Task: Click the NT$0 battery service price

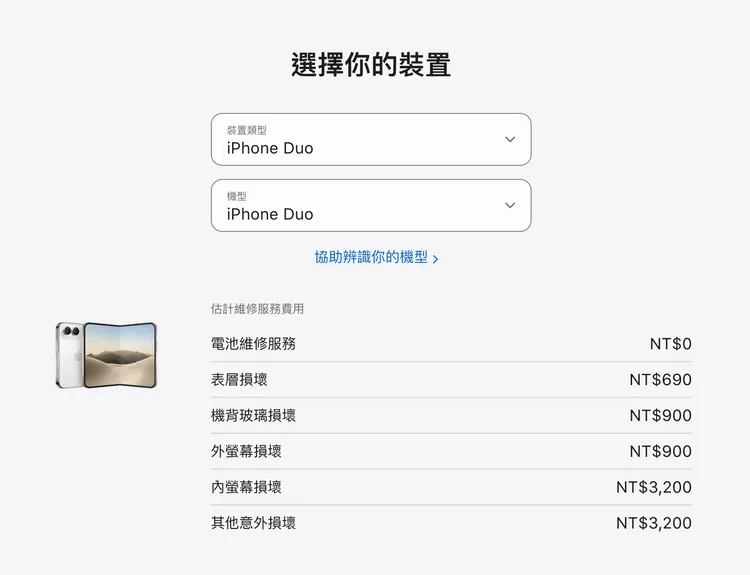Action: (671, 343)
